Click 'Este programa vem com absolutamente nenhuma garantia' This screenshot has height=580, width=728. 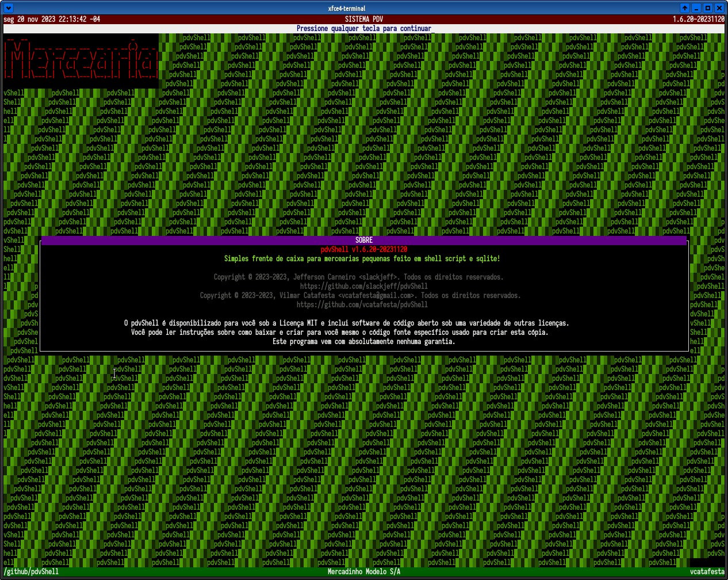point(364,341)
